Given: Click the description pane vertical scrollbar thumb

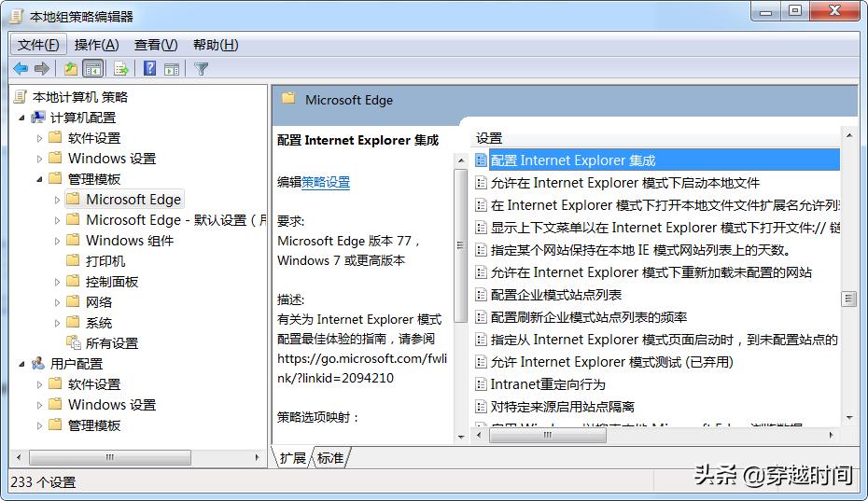Looking at the screenshot, I should tap(460, 245).
